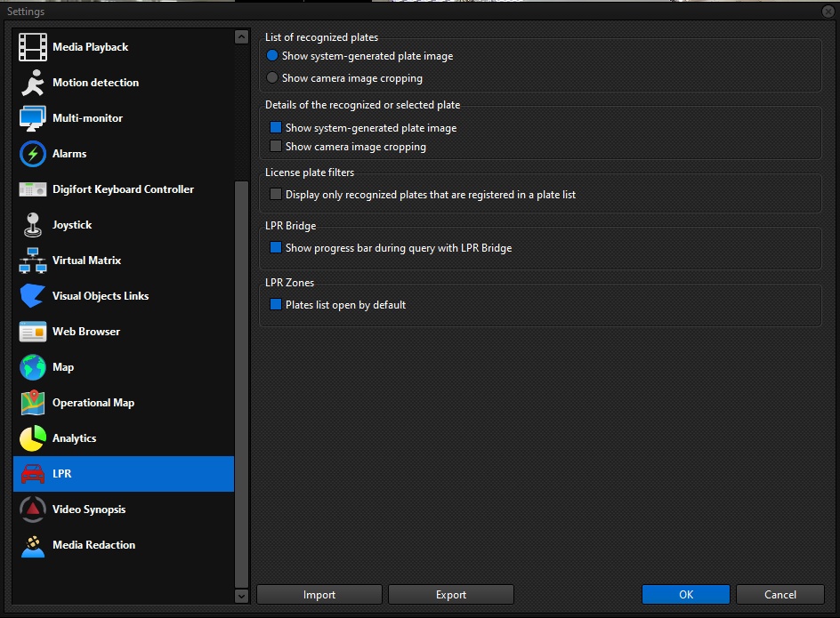Image resolution: width=840 pixels, height=618 pixels.
Task: Open Visual Objects Links settings
Action: (x=124, y=295)
